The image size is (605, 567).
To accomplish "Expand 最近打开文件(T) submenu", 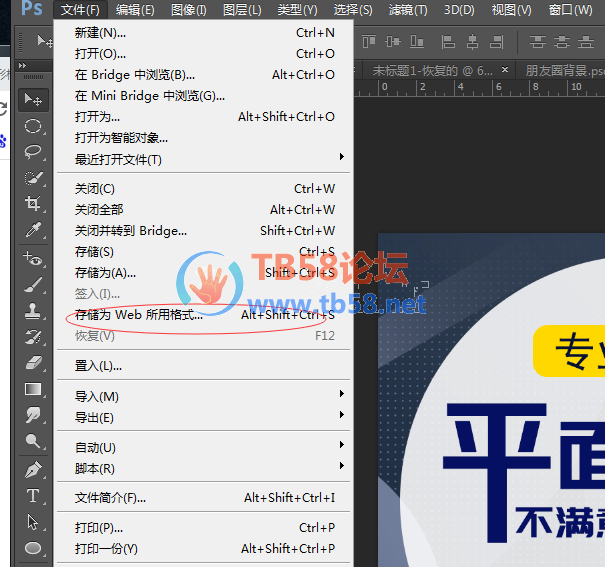I will pos(203,159).
